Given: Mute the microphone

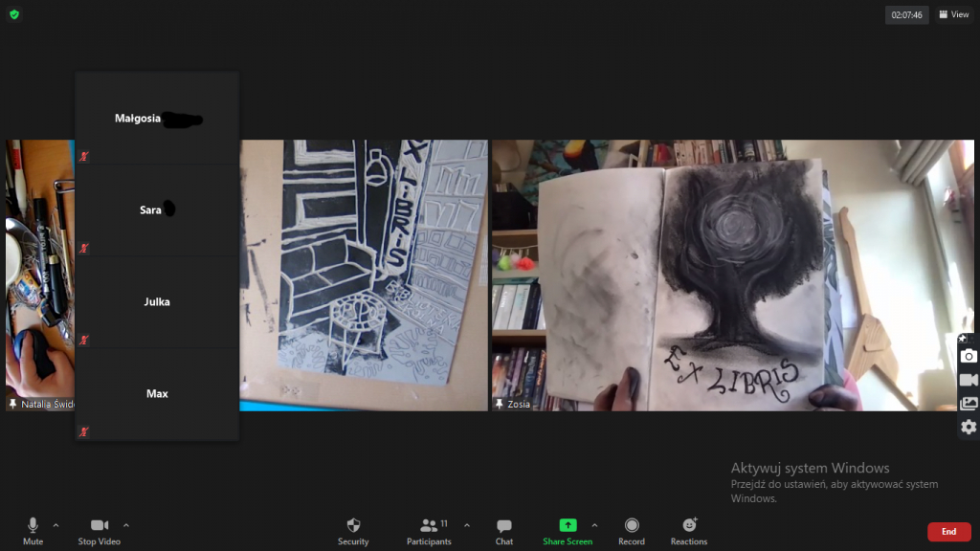Looking at the screenshot, I should [x=33, y=530].
